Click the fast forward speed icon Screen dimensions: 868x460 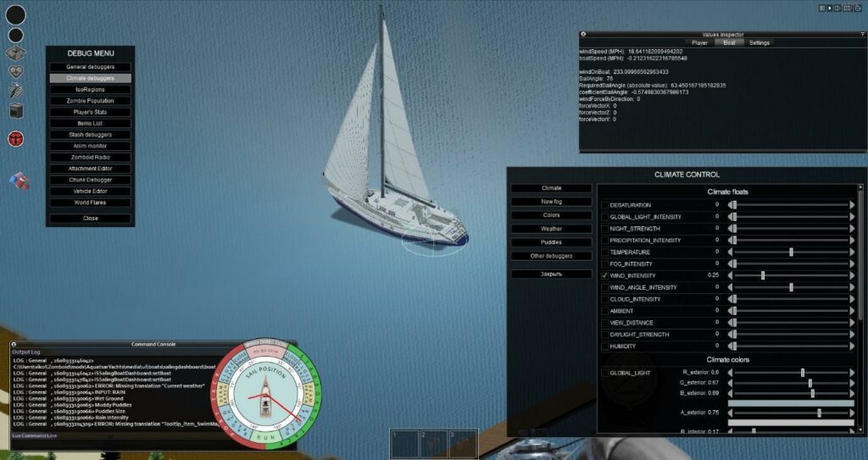(837, 8)
